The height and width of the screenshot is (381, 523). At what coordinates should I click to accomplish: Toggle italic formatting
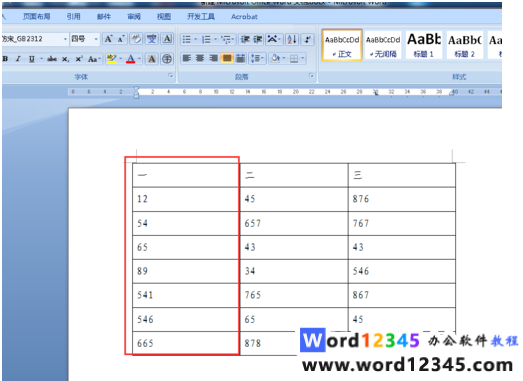[x=18, y=59]
